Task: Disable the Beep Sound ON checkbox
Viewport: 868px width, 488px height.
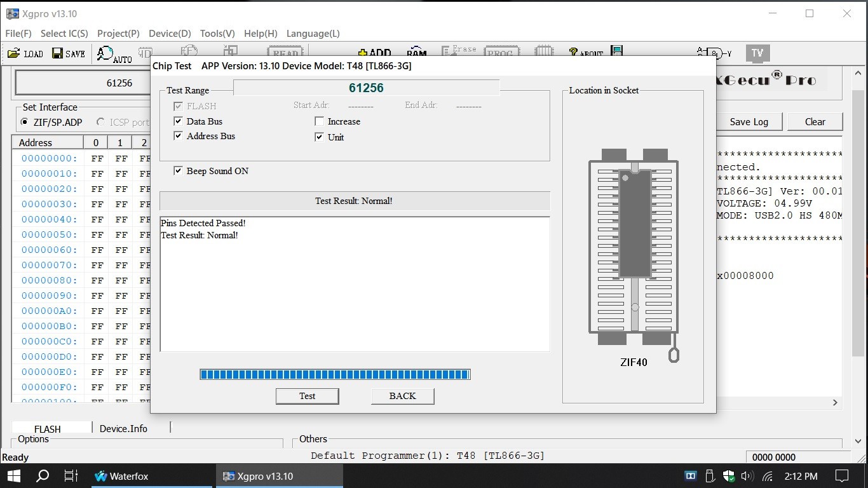Action: pos(178,171)
